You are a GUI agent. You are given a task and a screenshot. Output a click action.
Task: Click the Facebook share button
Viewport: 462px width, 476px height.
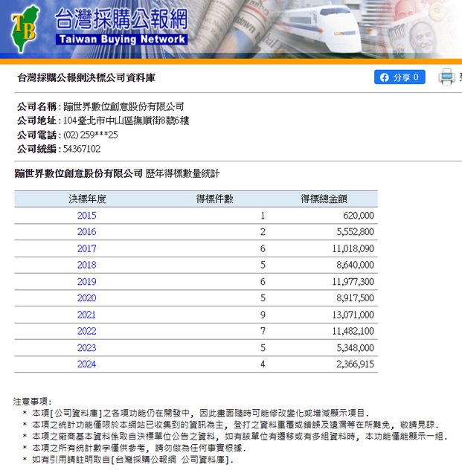coord(400,77)
